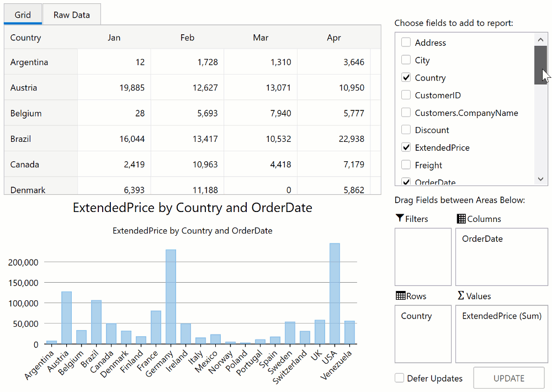Click the UPDATE button

509,378
